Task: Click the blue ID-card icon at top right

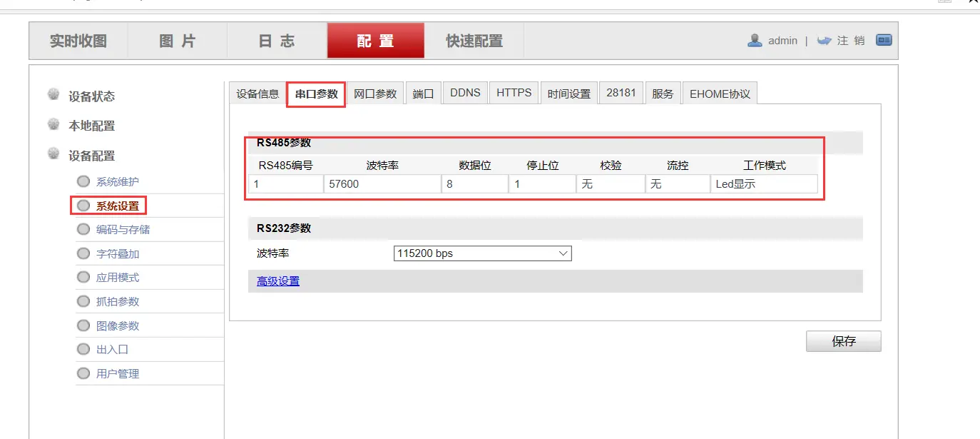Action: tap(884, 41)
